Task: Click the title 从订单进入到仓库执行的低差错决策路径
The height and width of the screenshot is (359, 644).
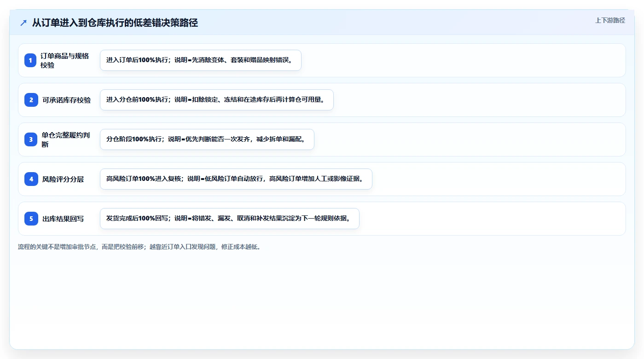Action: [115, 23]
